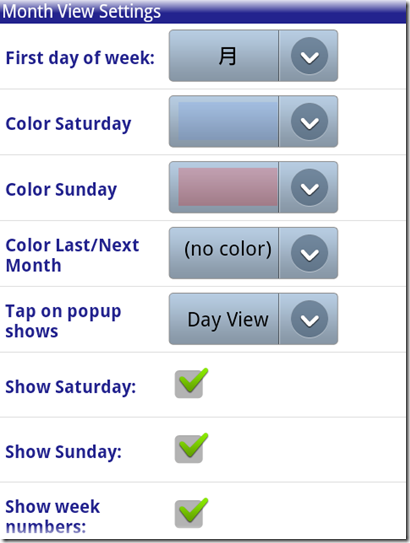Click the Show Saturday label text
The image size is (410, 543).
(x=71, y=387)
